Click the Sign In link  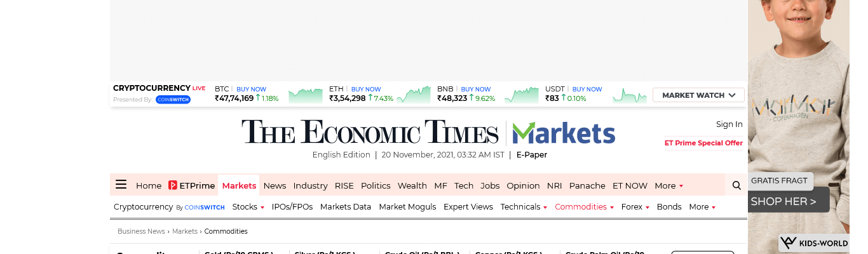729,124
